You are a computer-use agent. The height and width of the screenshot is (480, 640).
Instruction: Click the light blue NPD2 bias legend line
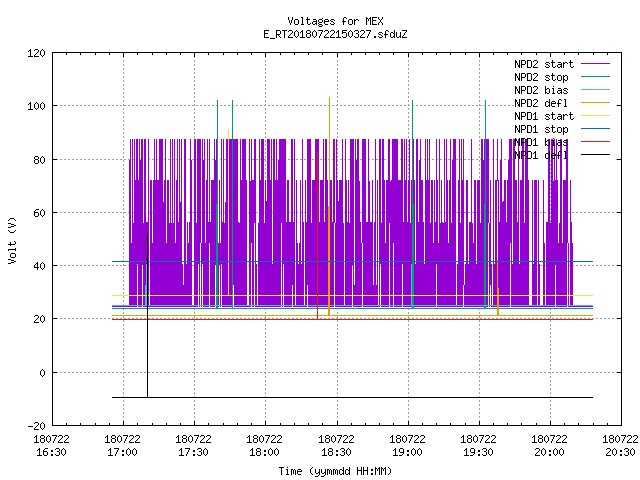click(x=595, y=89)
